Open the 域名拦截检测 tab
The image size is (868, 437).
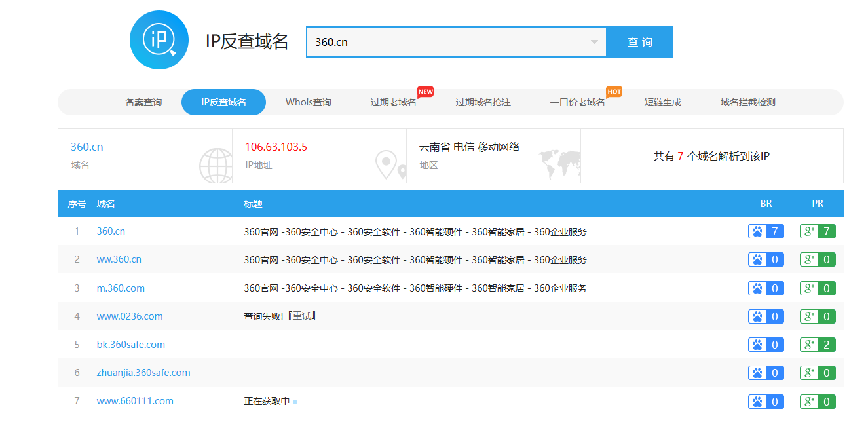click(748, 102)
